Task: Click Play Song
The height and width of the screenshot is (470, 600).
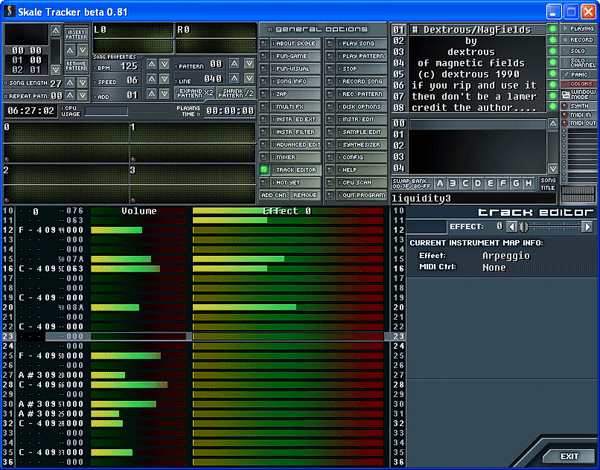Action: coord(362,44)
